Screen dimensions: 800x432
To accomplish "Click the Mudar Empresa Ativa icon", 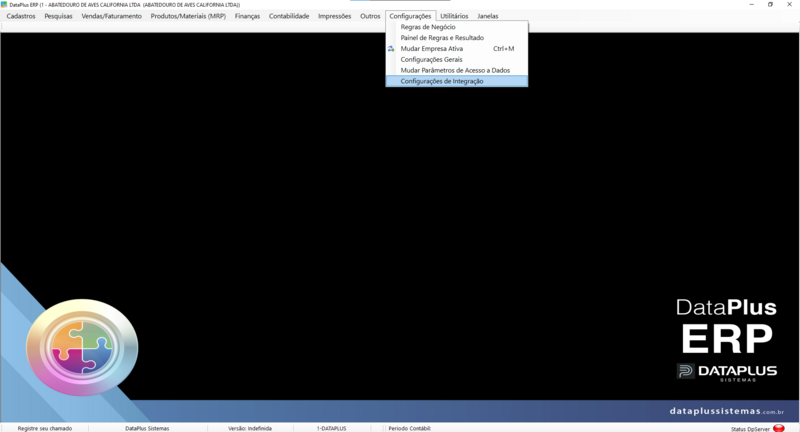I will pyautogui.click(x=391, y=48).
